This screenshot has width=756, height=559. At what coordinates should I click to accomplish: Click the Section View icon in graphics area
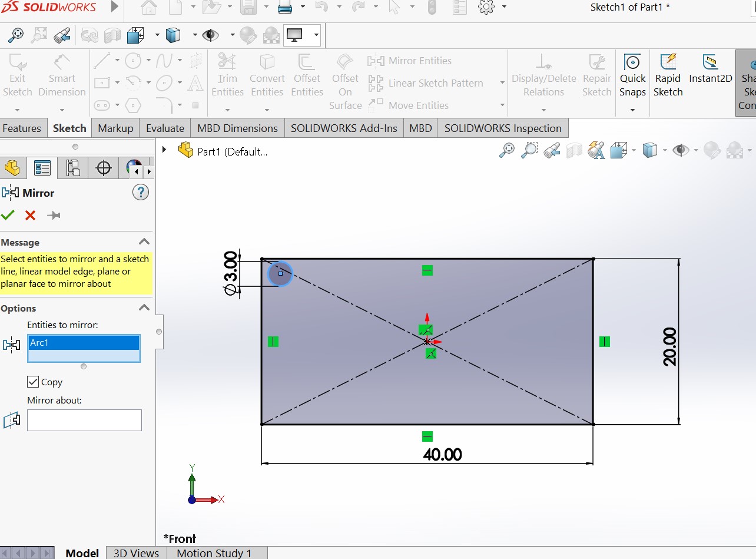[x=573, y=151]
